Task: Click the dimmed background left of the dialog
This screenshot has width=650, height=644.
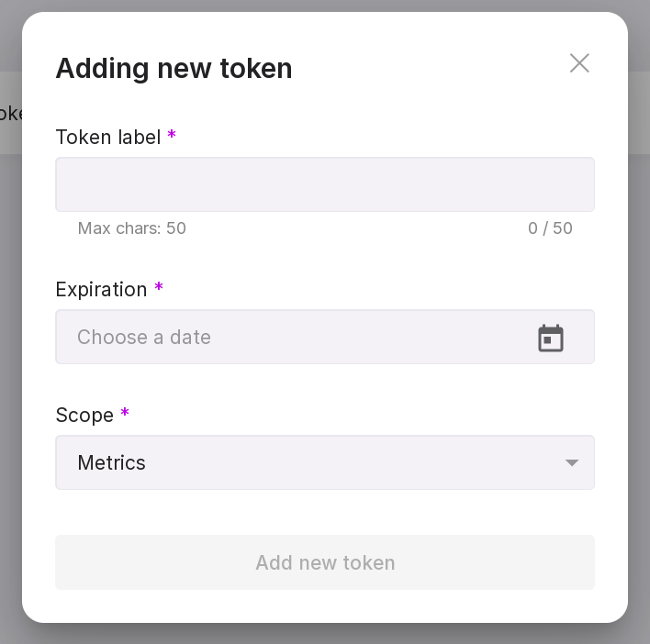Action: click(10, 367)
